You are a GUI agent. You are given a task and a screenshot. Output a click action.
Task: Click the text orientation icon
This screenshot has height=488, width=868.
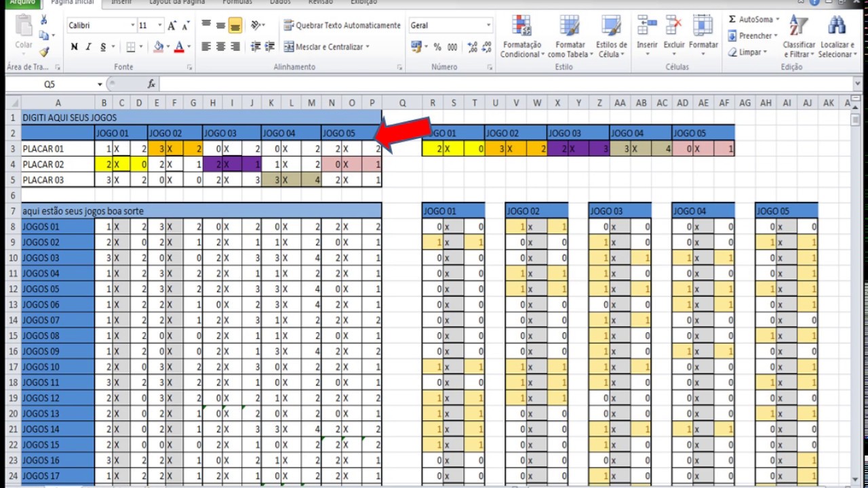coord(256,26)
